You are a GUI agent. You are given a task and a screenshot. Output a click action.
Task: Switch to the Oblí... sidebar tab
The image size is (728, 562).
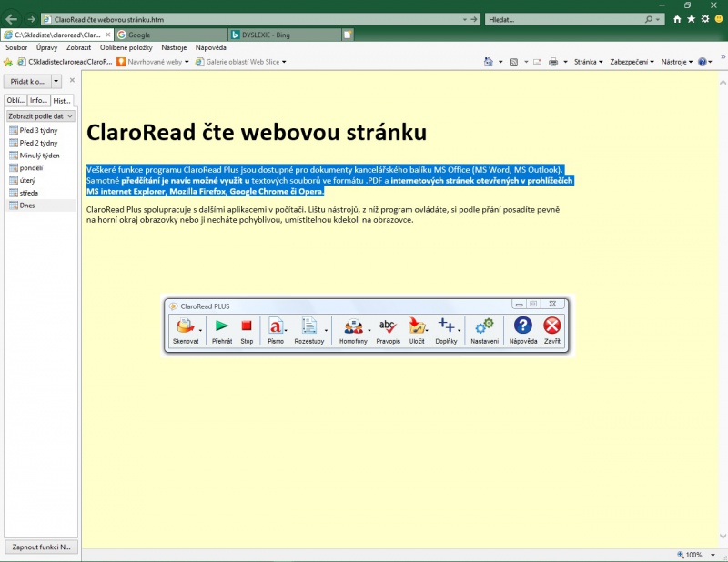pos(15,100)
